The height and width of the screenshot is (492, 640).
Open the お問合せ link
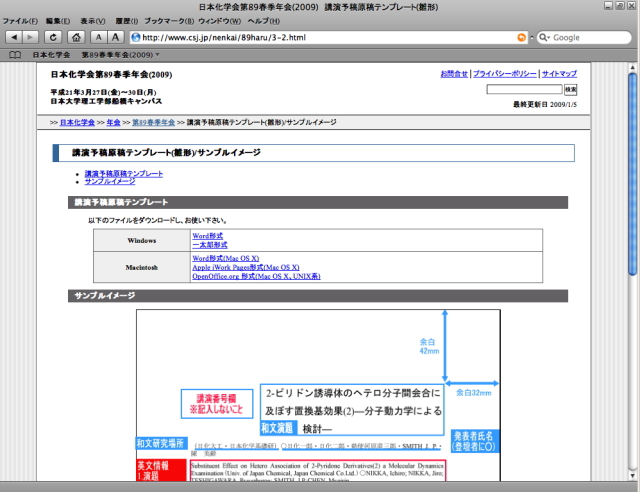click(454, 73)
